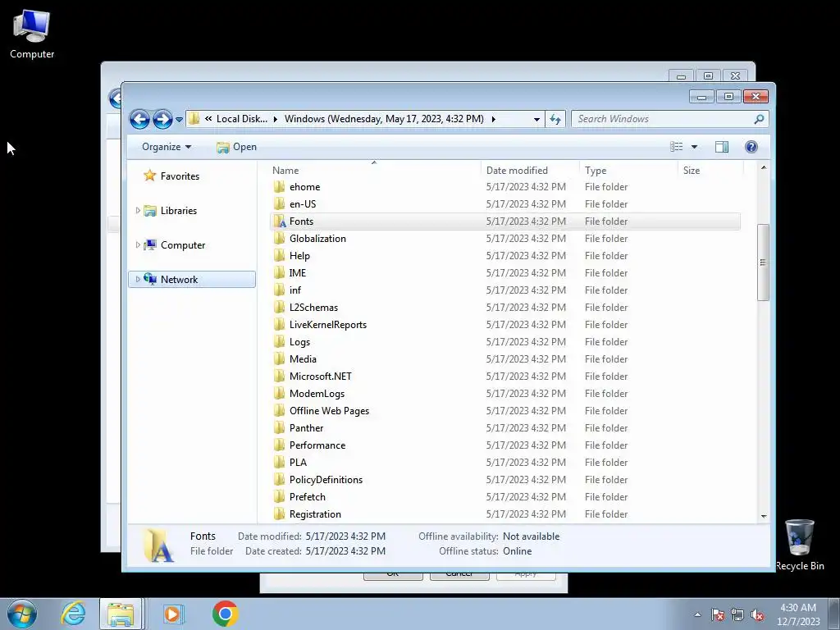Select the Media folder icon
The height and width of the screenshot is (630, 840).
(279, 359)
